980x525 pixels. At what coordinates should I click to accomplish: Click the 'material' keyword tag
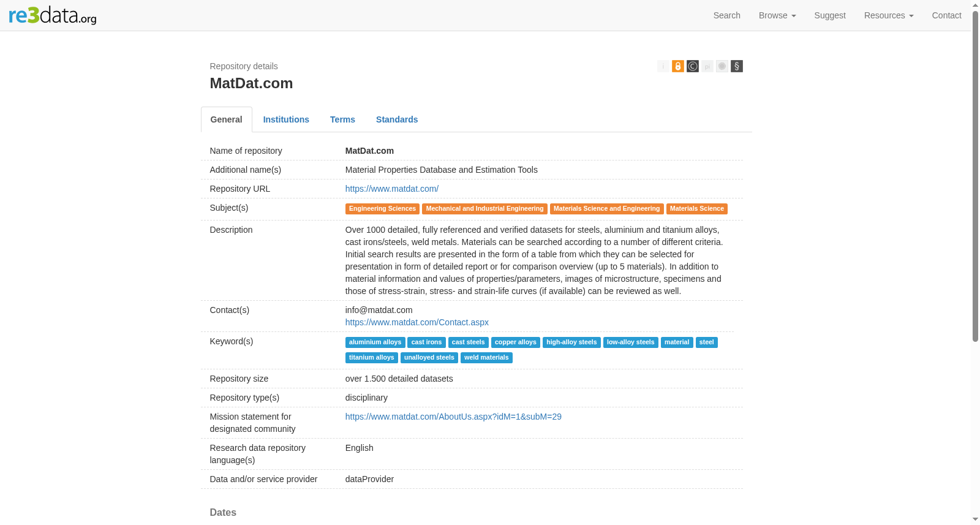[677, 342]
